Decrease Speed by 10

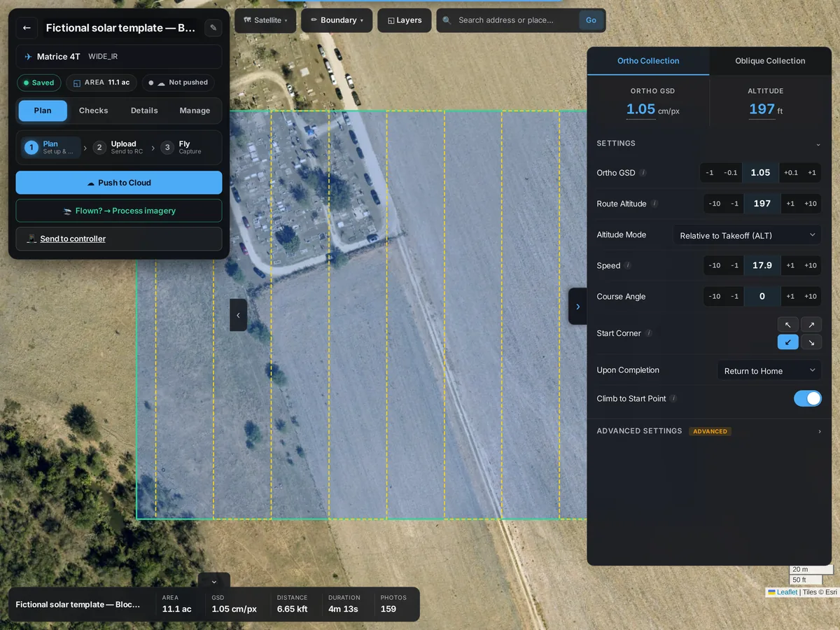click(714, 266)
